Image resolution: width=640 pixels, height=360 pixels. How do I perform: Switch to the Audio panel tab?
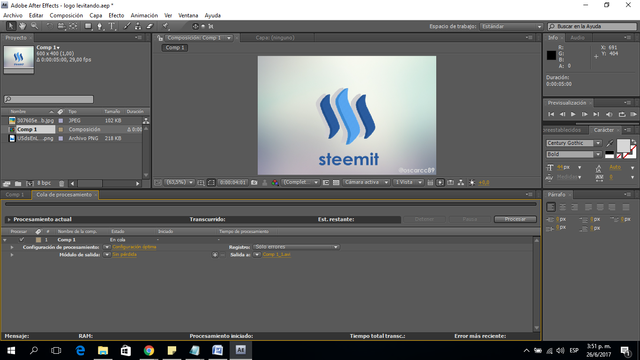[577, 38]
